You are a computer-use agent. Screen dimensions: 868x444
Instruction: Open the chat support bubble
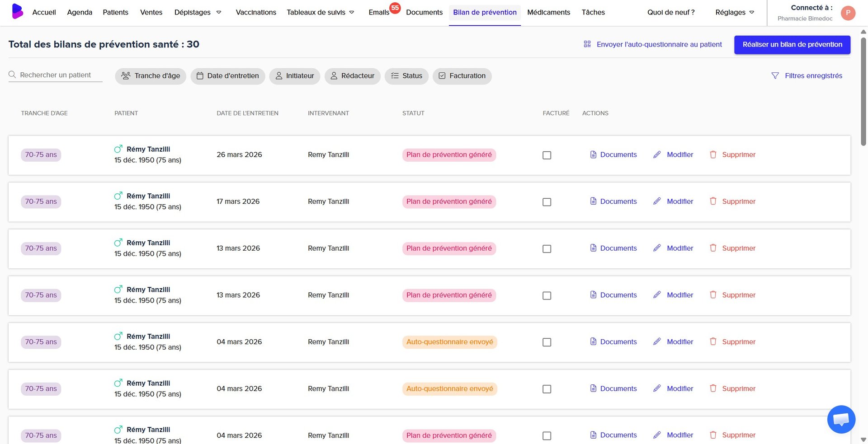click(x=841, y=419)
